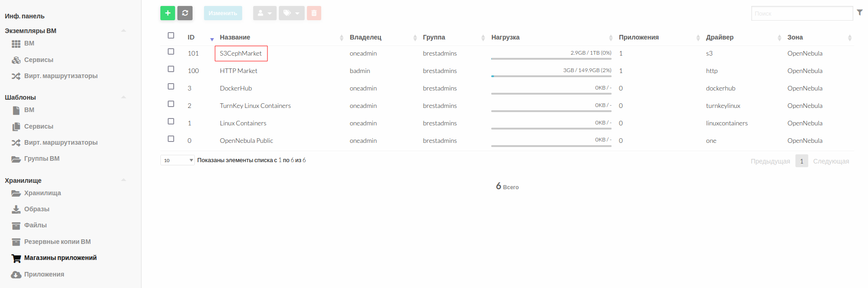Click the red trash delete button
The height and width of the screenshot is (288, 868).
[314, 13]
